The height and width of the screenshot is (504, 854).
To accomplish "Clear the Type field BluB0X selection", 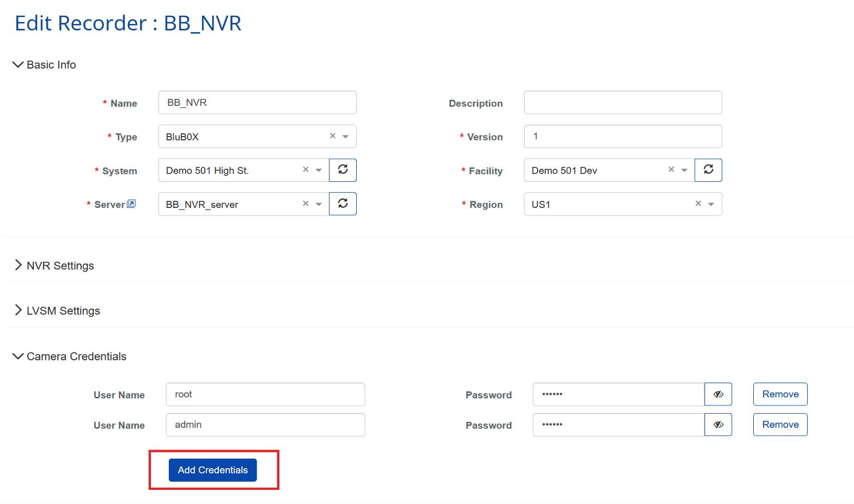I will tap(332, 136).
